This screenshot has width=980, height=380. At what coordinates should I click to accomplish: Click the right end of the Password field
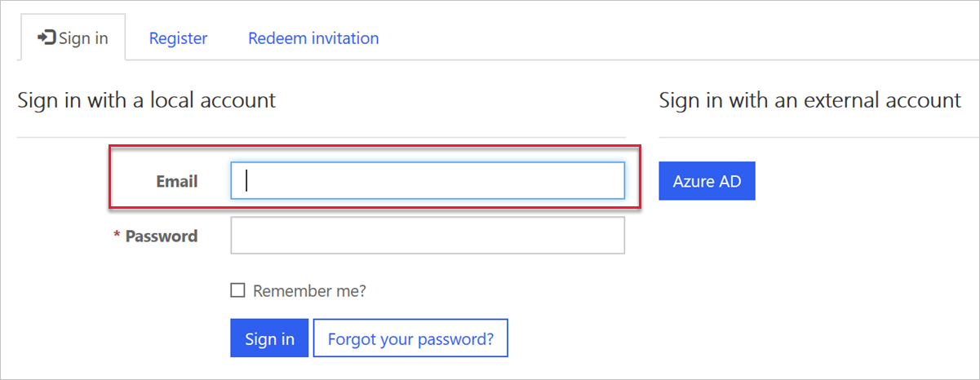point(616,235)
